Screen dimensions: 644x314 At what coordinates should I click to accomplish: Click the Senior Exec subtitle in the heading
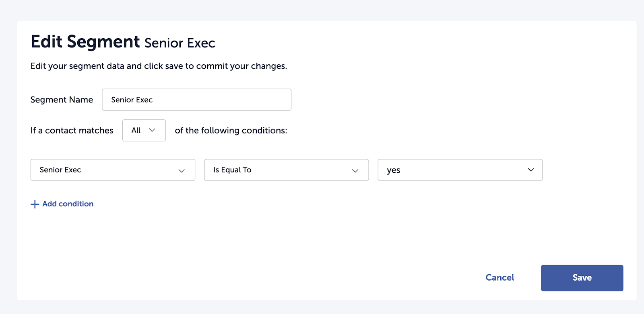(180, 43)
